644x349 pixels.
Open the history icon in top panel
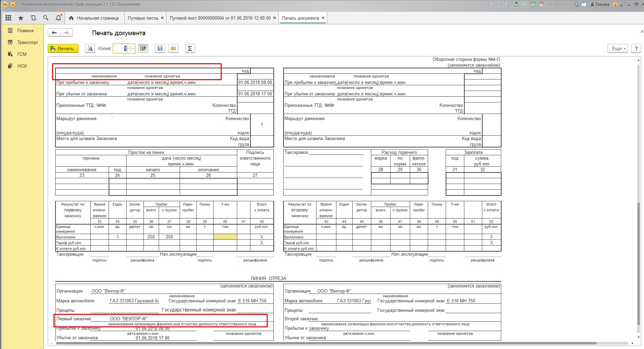point(33,18)
